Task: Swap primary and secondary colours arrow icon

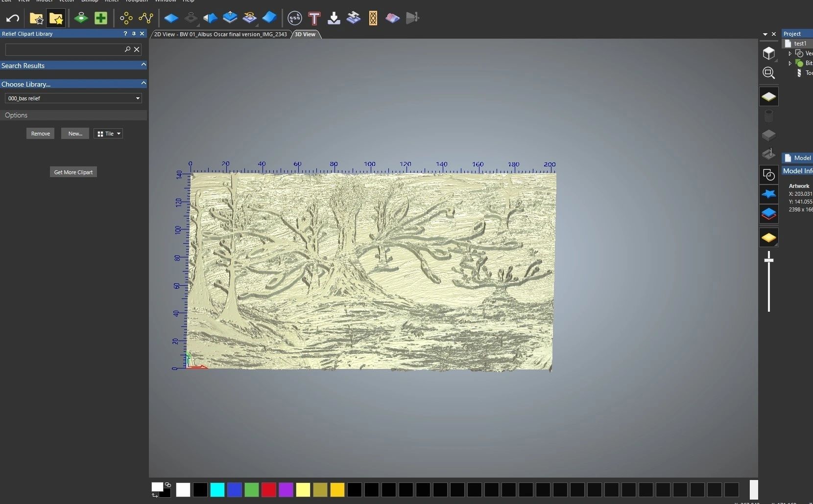Action: 155,495
